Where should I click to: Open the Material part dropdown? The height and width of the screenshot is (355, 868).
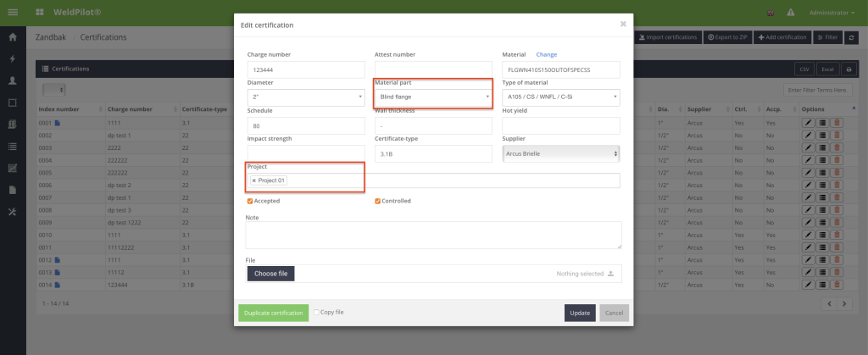[x=433, y=97]
